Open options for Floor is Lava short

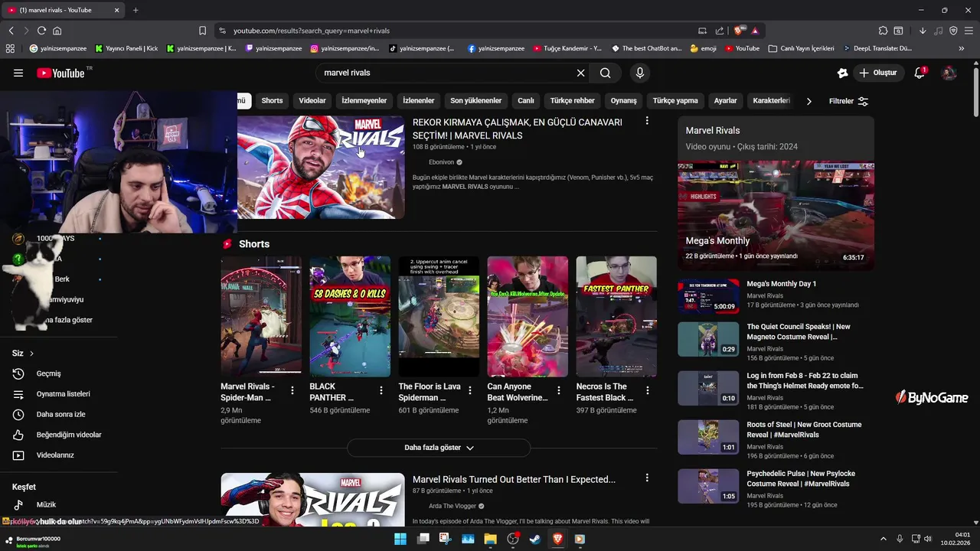coord(470,390)
